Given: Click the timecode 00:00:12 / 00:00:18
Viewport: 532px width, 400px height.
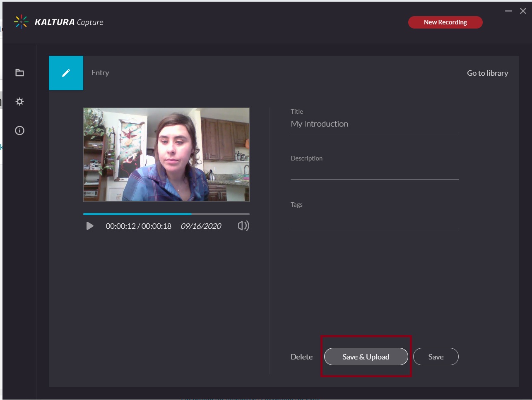Looking at the screenshot, I should [138, 226].
